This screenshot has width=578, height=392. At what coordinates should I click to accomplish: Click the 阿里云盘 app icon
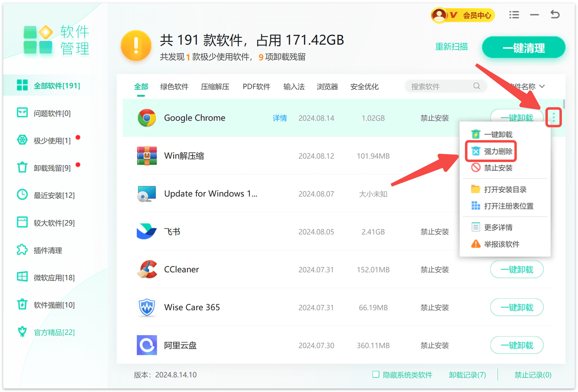[x=147, y=345]
